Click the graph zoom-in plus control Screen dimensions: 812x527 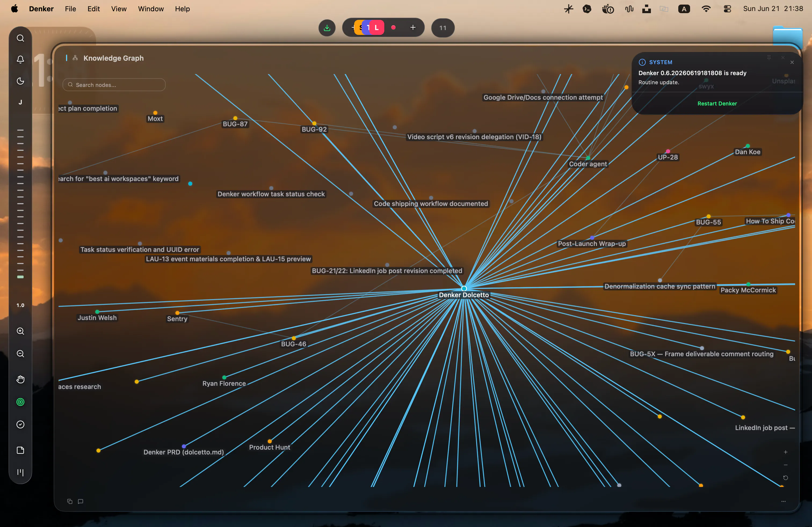click(786, 452)
